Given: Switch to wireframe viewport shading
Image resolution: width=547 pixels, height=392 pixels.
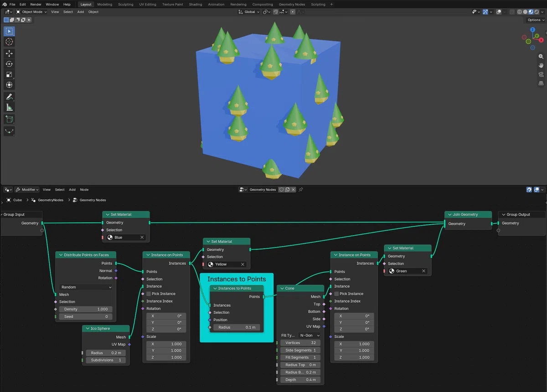Looking at the screenshot, I should point(519,12).
